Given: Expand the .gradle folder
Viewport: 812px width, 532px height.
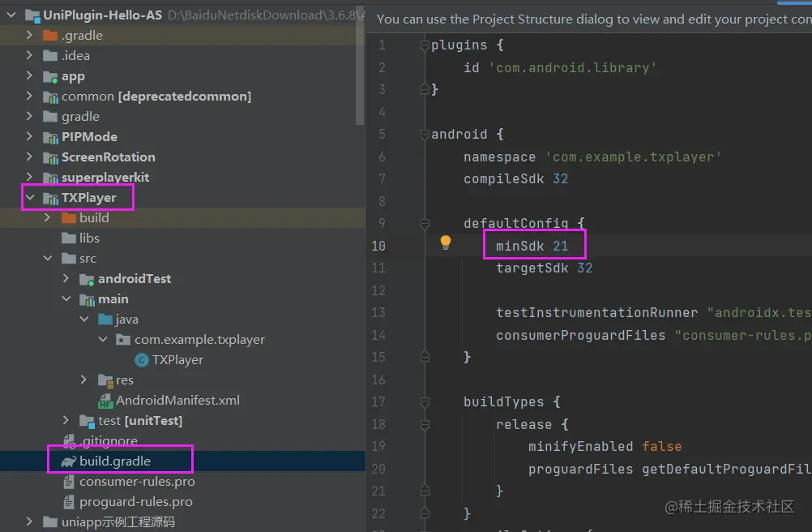Looking at the screenshot, I should 29,35.
